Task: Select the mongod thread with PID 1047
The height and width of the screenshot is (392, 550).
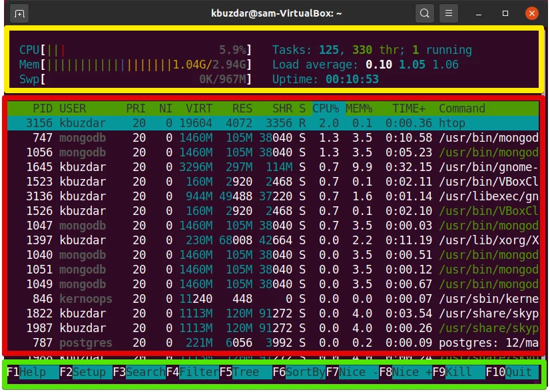Action: [273, 226]
